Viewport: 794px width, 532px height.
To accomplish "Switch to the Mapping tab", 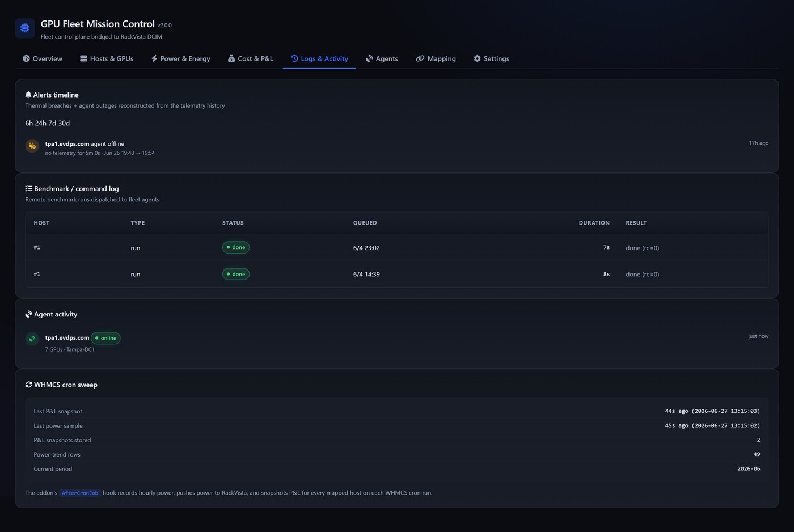I will 436,58.
